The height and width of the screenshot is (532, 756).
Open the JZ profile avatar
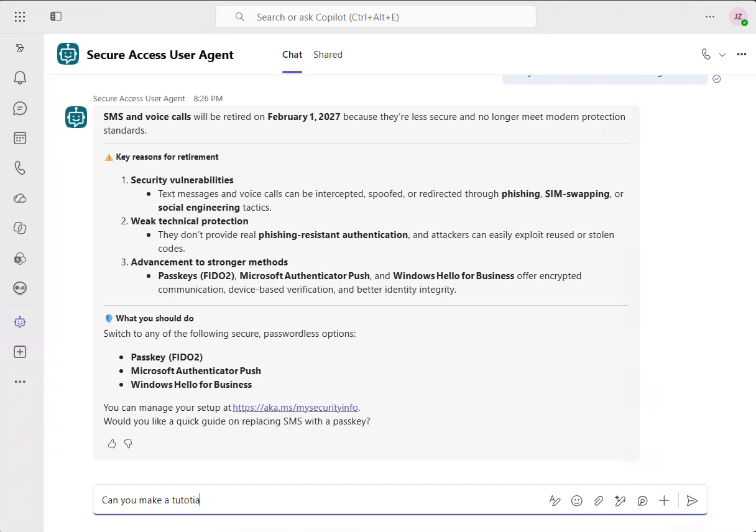(x=739, y=17)
